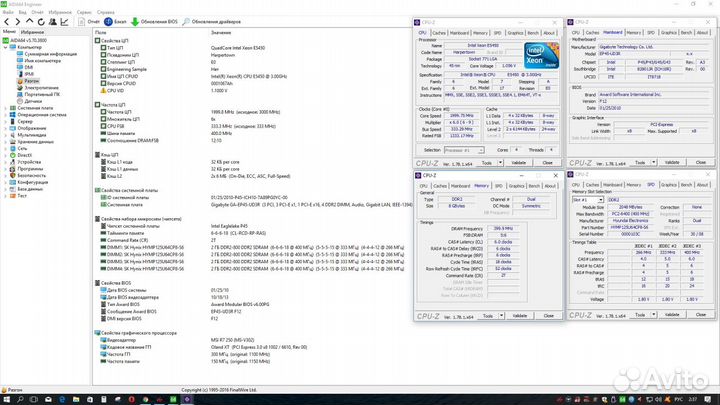The height and width of the screenshot is (405, 720).
Task: Click Tools in CPU-Z CPU-tab window
Action: pos(487,163)
